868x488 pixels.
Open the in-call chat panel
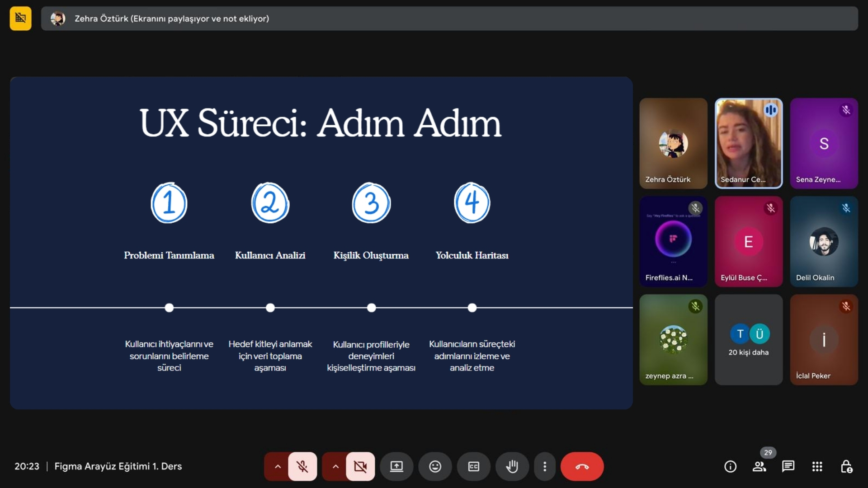pyautogui.click(x=788, y=466)
